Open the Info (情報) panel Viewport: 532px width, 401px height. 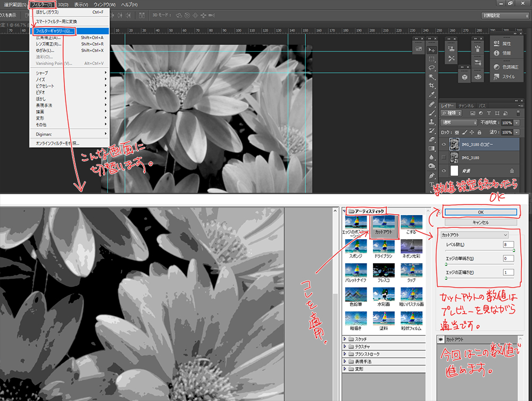click(502, 53)
